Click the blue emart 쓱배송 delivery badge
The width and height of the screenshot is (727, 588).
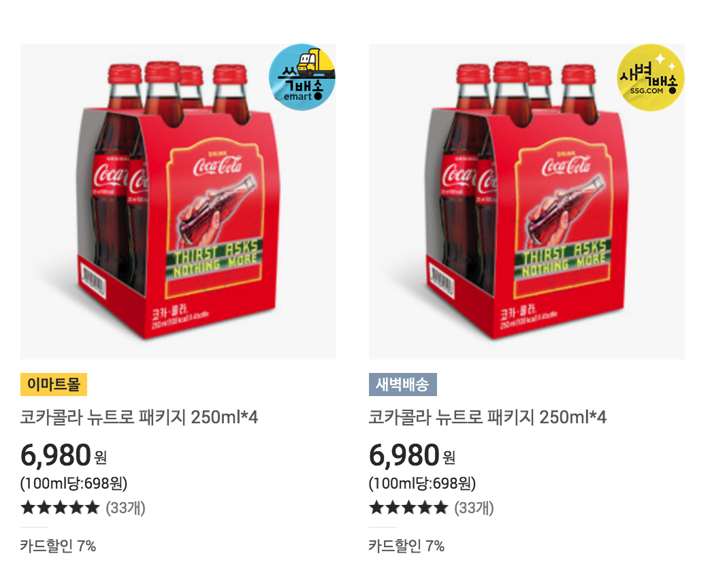point(302,77)
